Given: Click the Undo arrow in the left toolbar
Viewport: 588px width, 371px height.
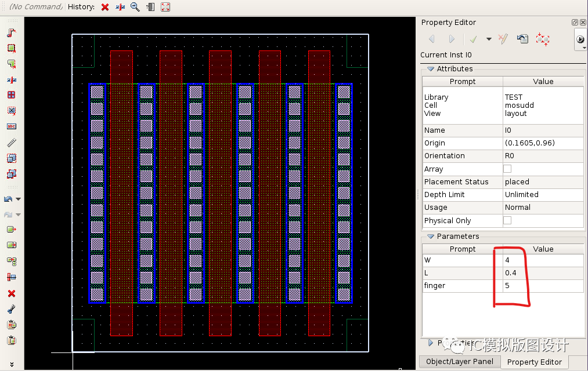Looking at the screenshot, I should [7, 198].
